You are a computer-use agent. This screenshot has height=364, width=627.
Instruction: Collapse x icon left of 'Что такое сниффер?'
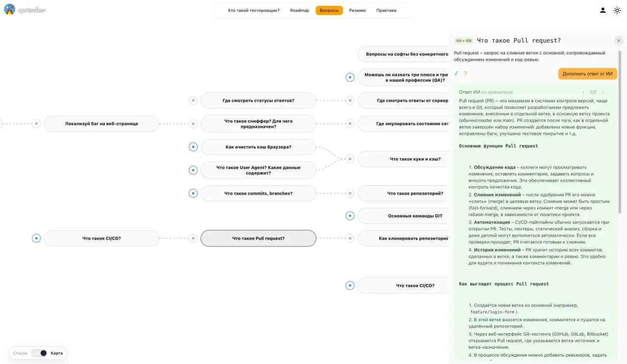coord(193,124)
